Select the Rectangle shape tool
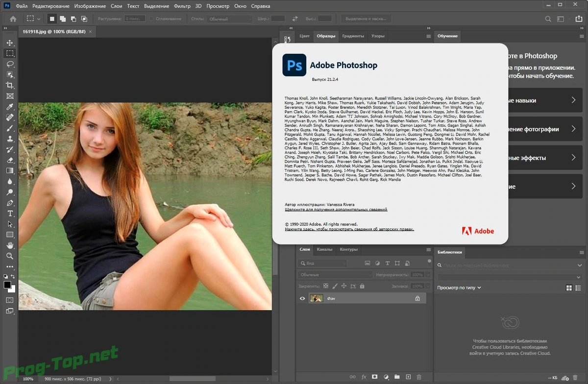 pos(10,235)
